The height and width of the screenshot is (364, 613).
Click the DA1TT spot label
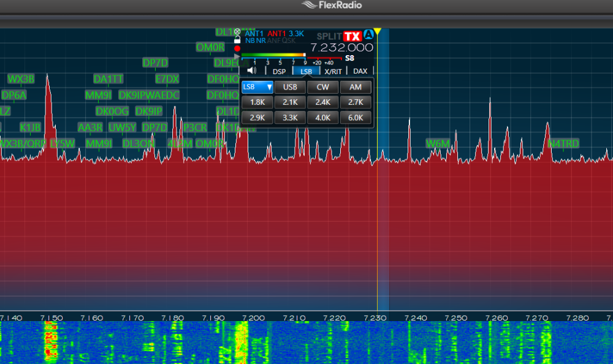pos(109,79)
